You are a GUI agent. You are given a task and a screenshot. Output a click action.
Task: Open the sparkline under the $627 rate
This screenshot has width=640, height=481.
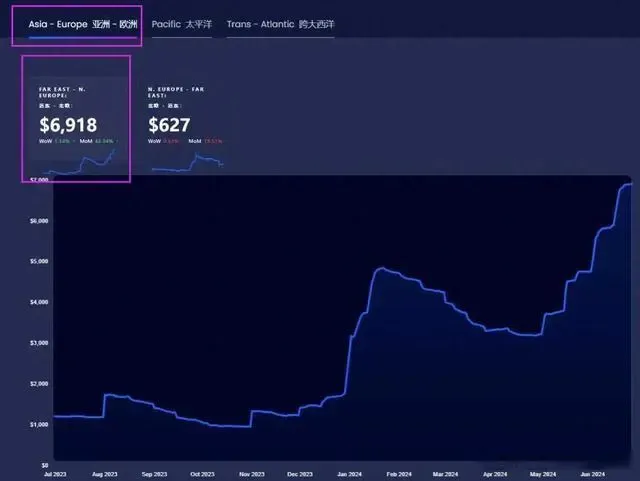click(x=187, y=162)
